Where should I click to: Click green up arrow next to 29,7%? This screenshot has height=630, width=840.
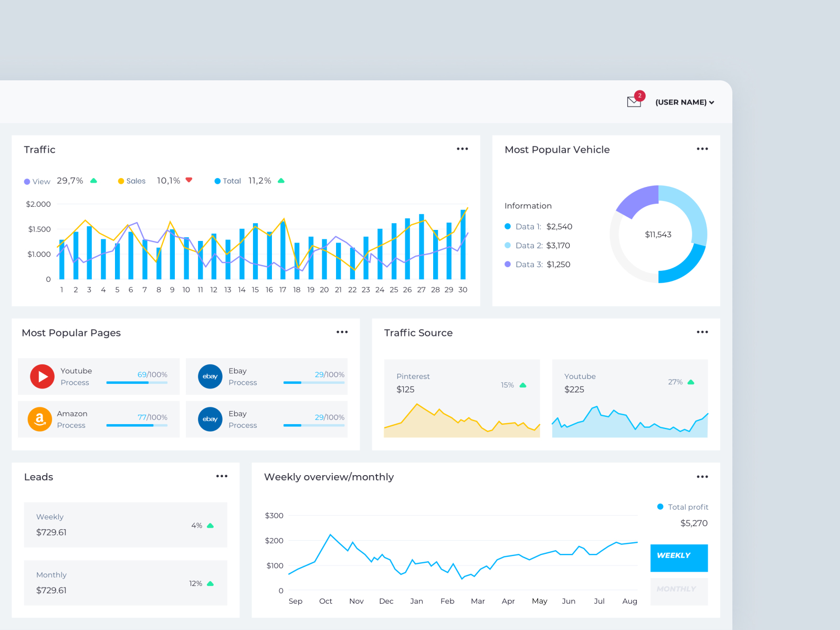coord(93,181)
